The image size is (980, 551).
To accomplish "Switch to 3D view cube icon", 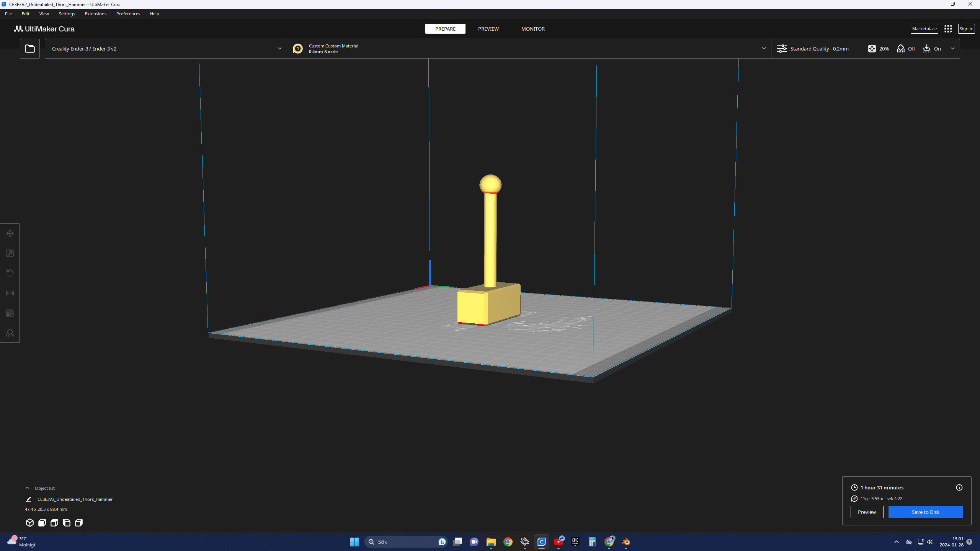I will tap(30, 523).
